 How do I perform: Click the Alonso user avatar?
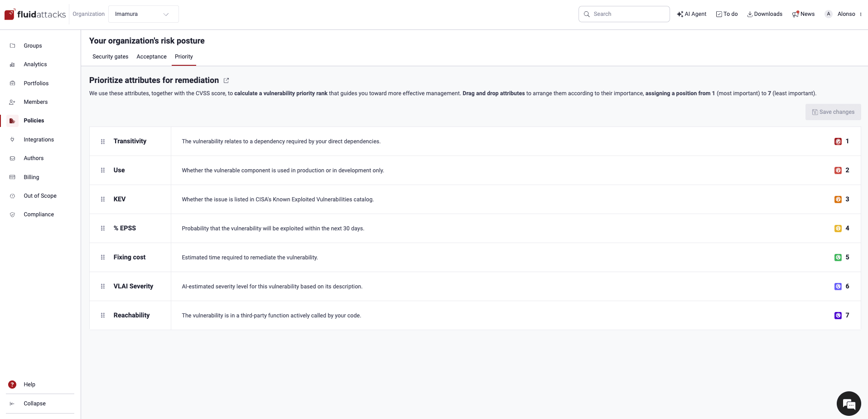[829, 14]
